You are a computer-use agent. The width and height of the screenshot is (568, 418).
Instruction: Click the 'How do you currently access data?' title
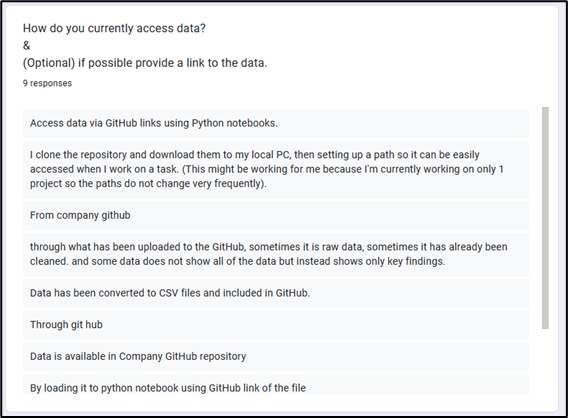pyautogui.click(x=114, y=28)
